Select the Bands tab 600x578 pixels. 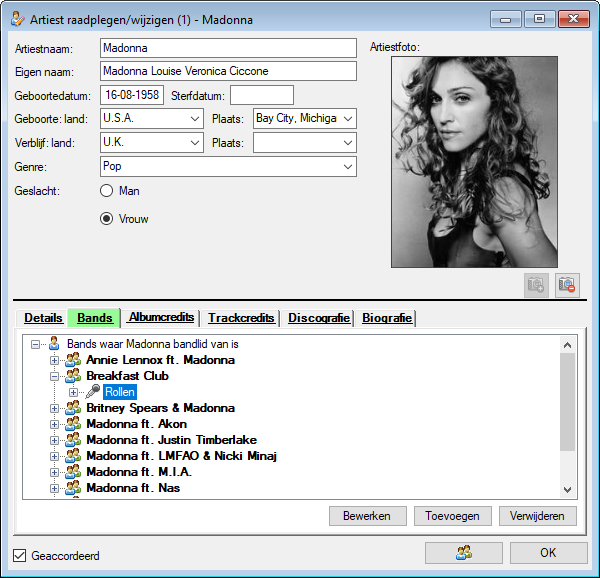95,317
